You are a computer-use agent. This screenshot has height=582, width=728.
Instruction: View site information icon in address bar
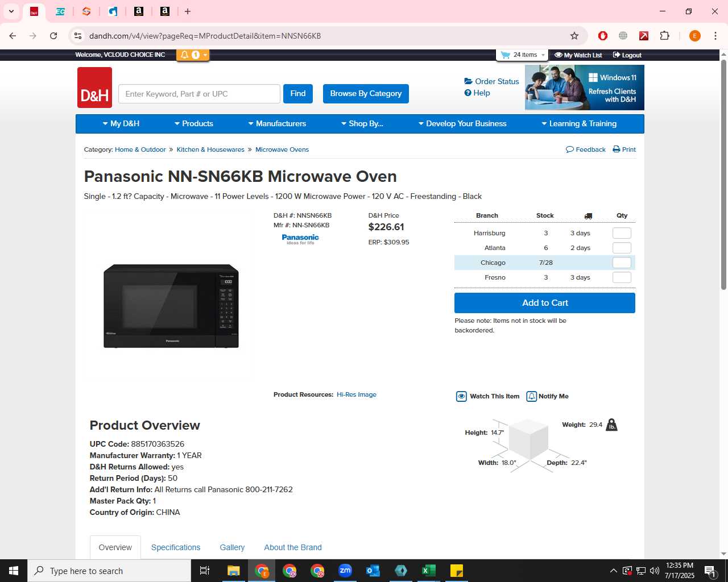(78, 36)
